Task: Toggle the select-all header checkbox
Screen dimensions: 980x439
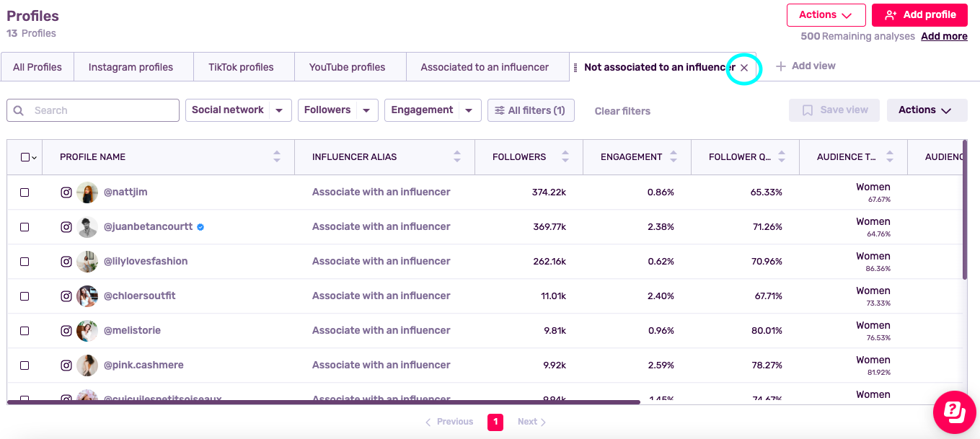Action: pos(25,157)
